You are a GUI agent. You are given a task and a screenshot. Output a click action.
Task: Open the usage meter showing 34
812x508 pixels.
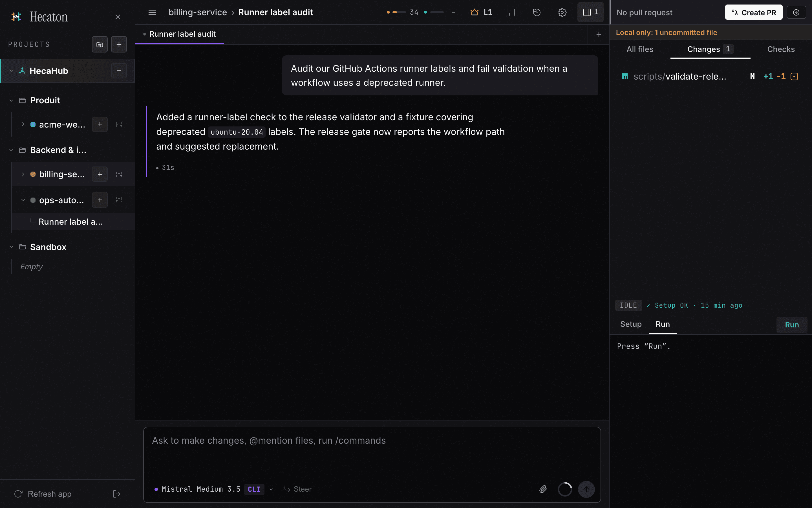(402, 12)
